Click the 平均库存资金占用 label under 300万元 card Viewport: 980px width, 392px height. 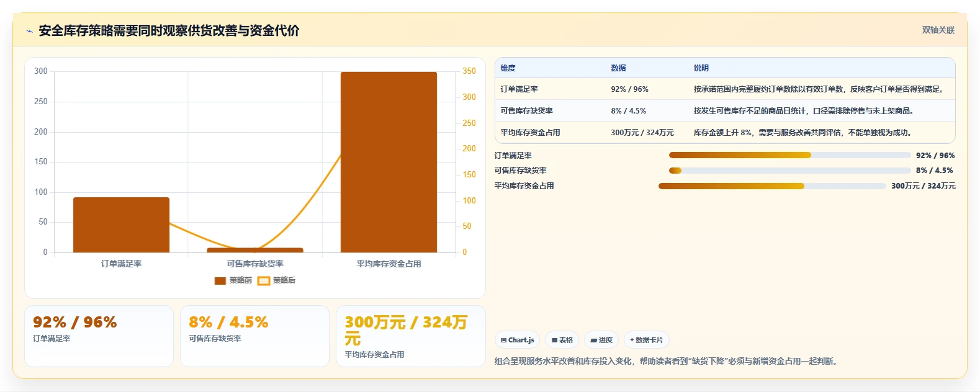(374, 355)
